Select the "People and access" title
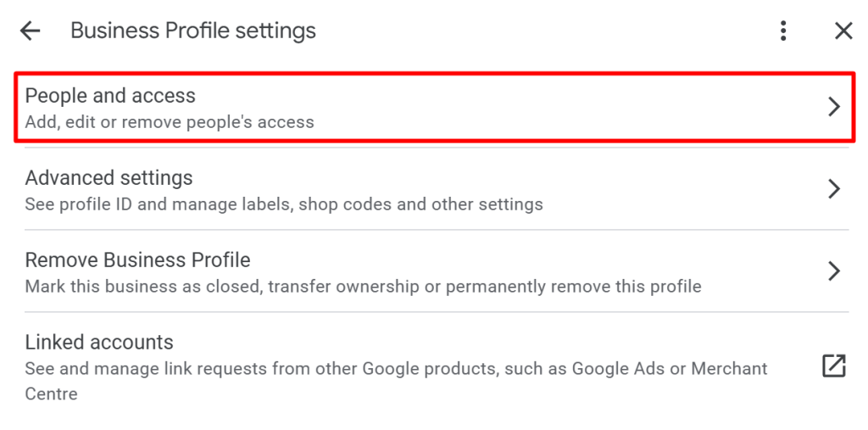The image size is (868, 430). 110,96
